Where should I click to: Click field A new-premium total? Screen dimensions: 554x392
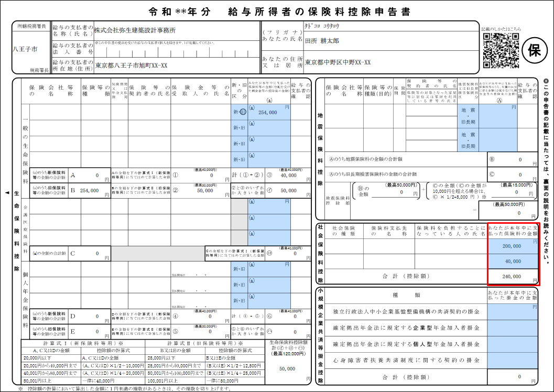coord(90,175)
